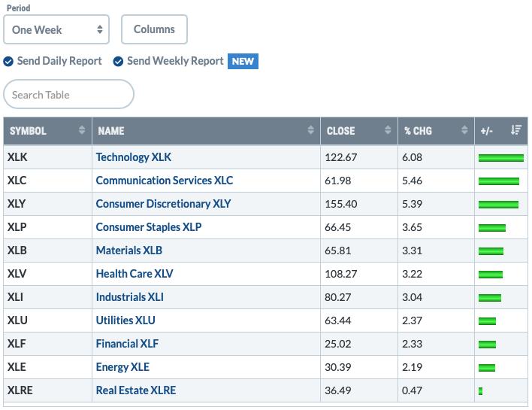The image size is (532, 410).
Task: Click the percent change 3.04
Action: point(412,297)
